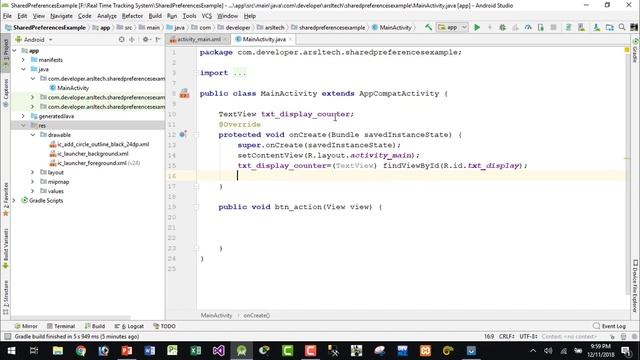Open the Build Variants sidebar tab
Viewport: 640px width, 360px height.
click(5, 248)
